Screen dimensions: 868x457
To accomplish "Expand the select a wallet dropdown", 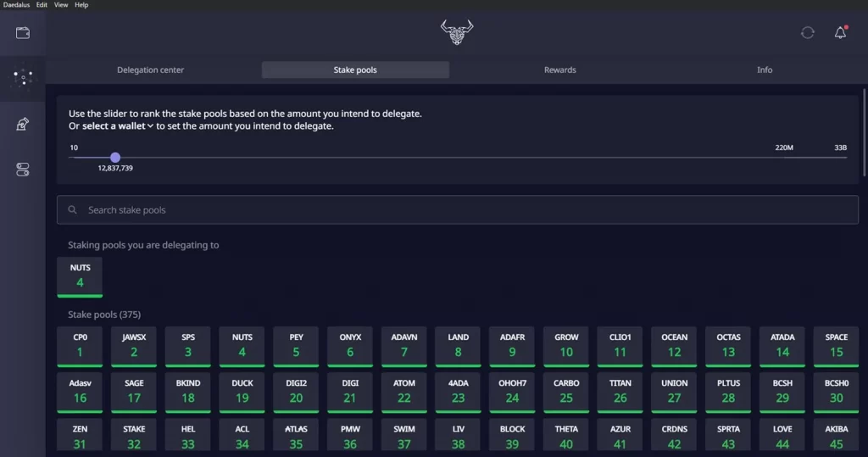I will click(x=118, y=125).
